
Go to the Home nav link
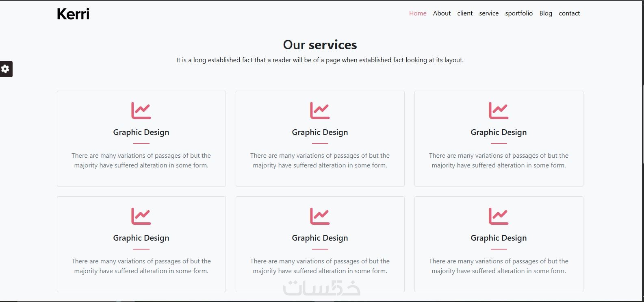(418, 13)
